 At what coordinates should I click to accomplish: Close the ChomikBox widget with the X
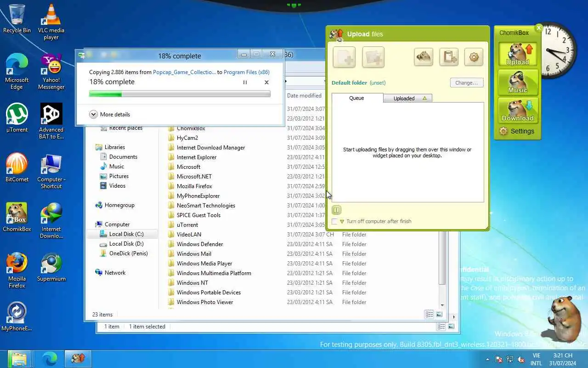pyautogui.click(x=539, y=28)
